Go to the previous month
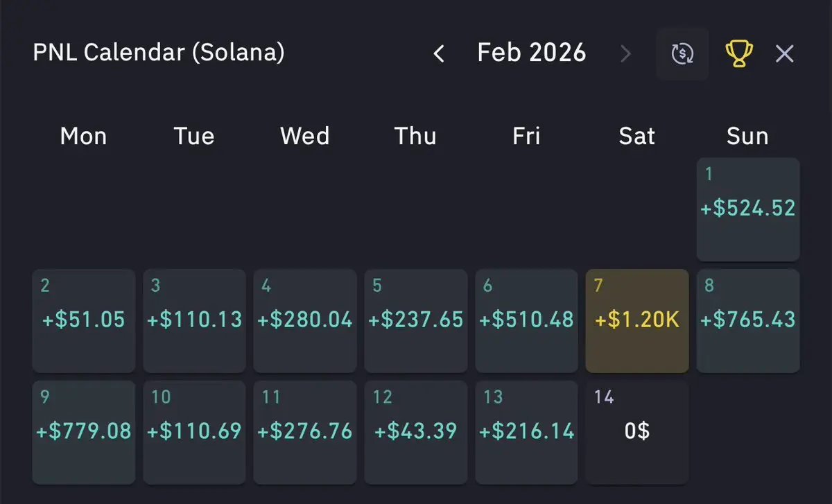The height and width of the screenshot is (504, 832). pyautogui.click(x=438, y=53)
